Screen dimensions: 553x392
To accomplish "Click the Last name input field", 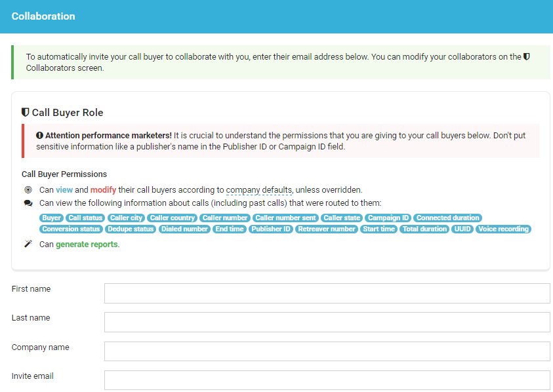I will [327, 322].
